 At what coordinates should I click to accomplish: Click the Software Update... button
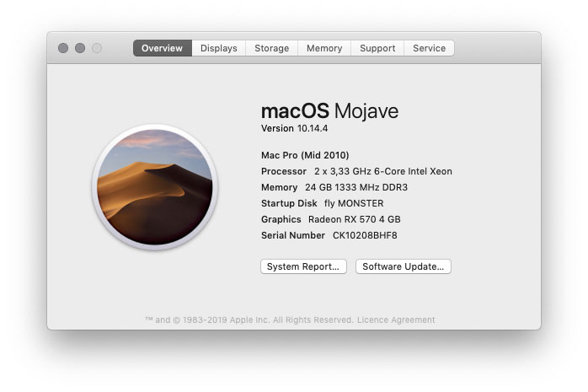pyautogui.click(x=404, y=266)
